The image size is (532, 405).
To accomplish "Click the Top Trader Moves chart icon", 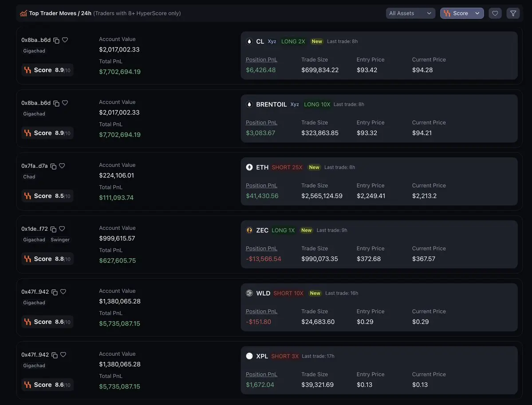I will point(24,14).
